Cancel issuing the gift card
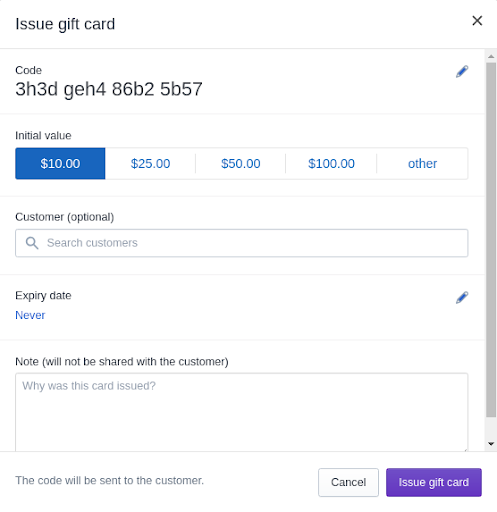Image resolution: width=497 pixels, height=512 pixels. tap(348, 482)
